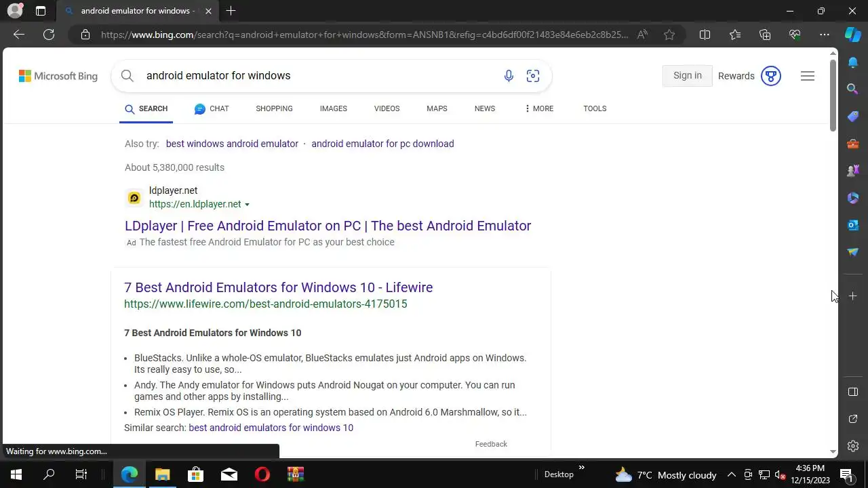Open the weather widget Mostly cloudy
The width and height of the screenshot is (868, 488).
click(665, 474)
